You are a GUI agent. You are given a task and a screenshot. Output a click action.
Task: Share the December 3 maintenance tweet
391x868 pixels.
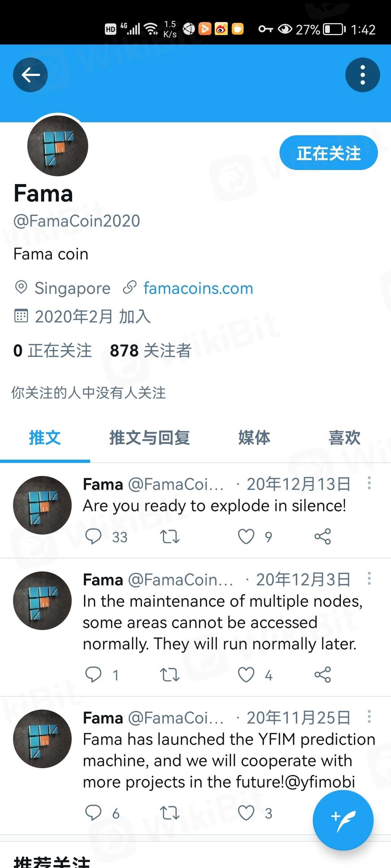point(323,675)
